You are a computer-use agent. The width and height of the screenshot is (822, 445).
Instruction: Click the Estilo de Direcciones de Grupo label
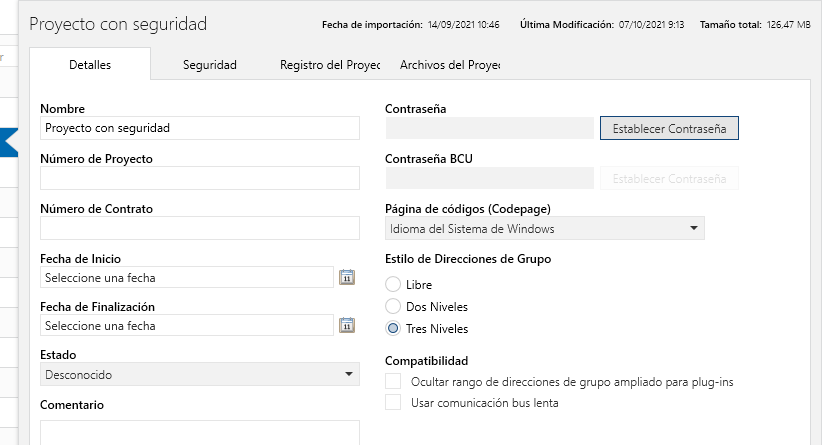pyautogui.click(x=468, y=259)
